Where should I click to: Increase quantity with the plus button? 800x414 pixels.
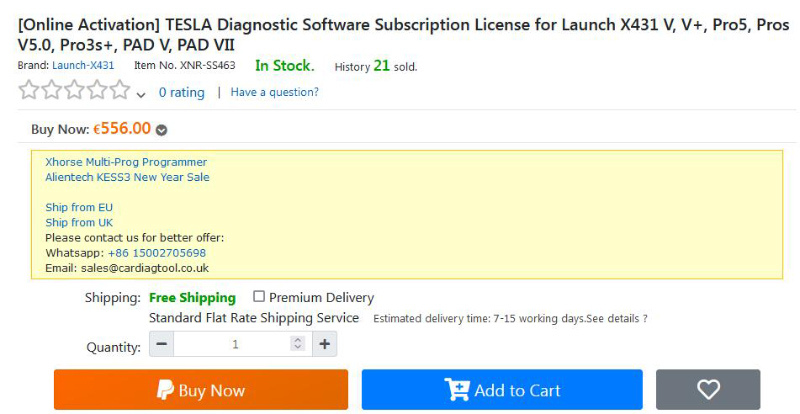click(324, 344)
